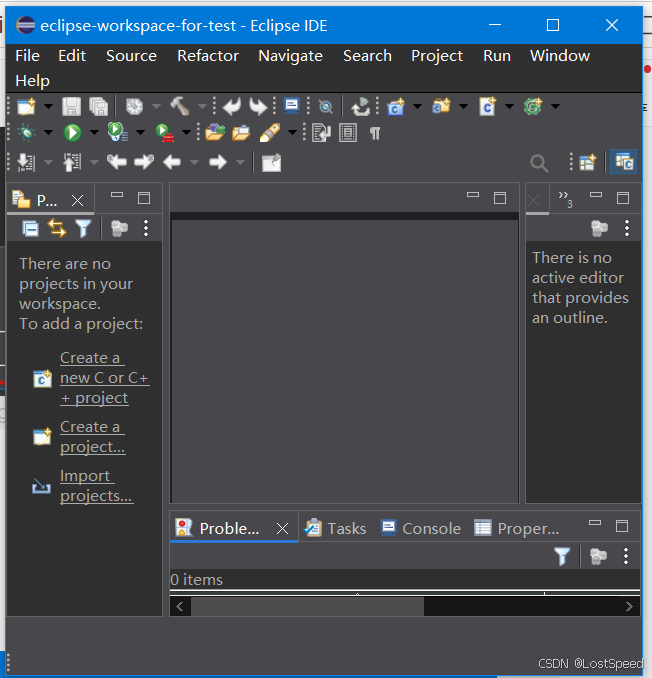
Task: Open dropdown arrow next to Build hammer
Action: (202, 106)
